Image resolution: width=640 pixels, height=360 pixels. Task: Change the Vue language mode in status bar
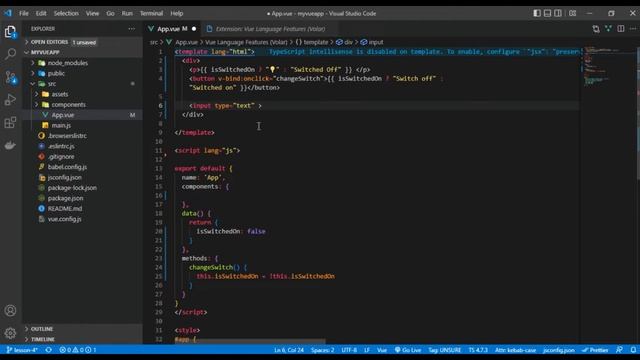click(x=382, y=350)
